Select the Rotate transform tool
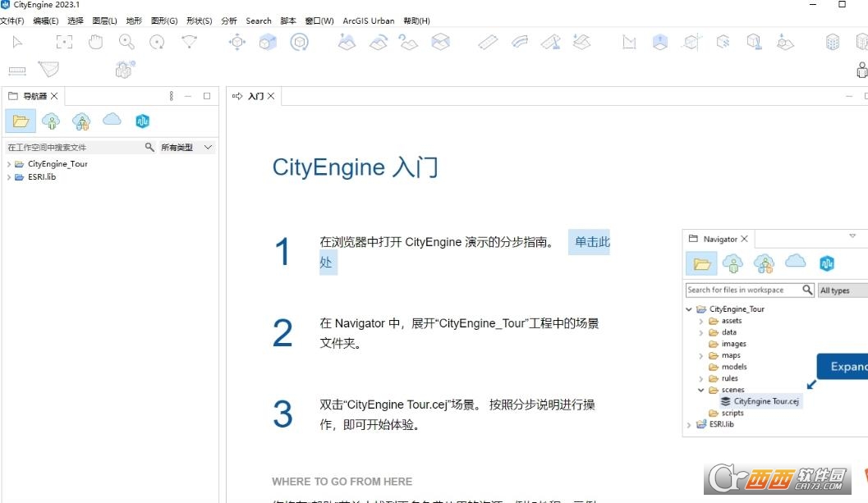Screen dimensions: 868x503 pyautogui.click(x=300, y=42)
